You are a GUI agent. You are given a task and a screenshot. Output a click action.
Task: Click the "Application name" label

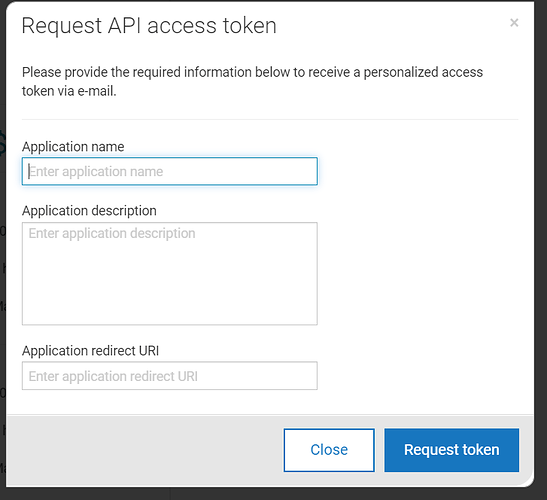point(73,147)
